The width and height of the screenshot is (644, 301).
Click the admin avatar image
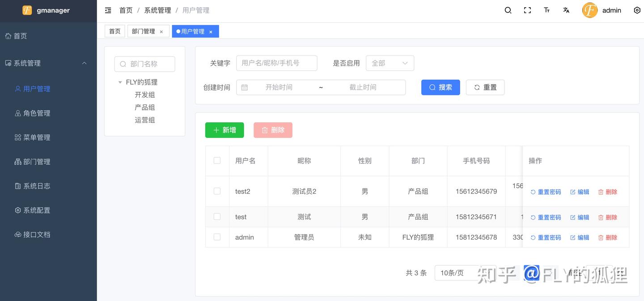(x=590, y=10)
